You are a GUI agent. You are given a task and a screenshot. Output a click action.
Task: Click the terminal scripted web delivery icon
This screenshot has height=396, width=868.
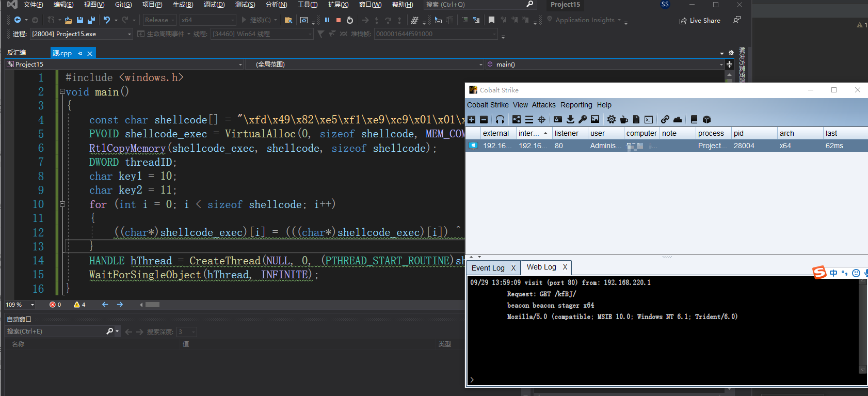[649, 119]
